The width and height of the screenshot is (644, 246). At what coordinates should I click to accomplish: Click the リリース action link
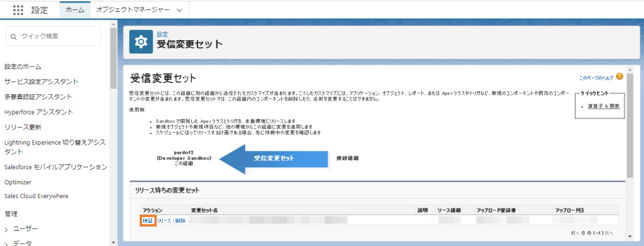click(164, 221)
